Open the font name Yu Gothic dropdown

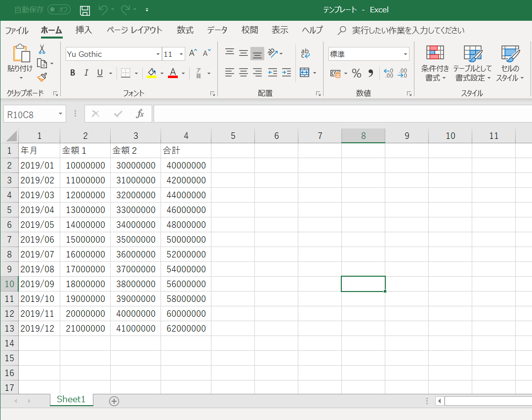pos(158,54)
